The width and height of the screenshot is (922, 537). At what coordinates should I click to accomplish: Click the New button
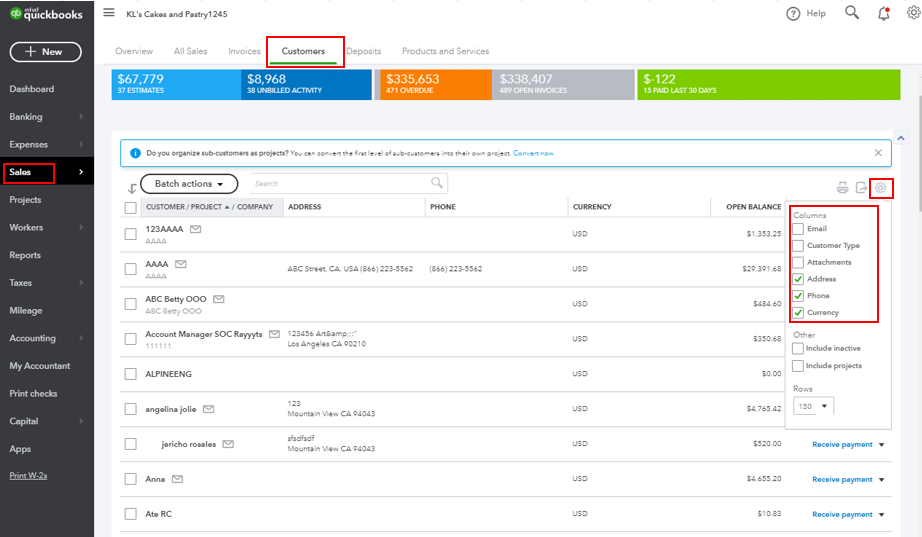[46, 52]
